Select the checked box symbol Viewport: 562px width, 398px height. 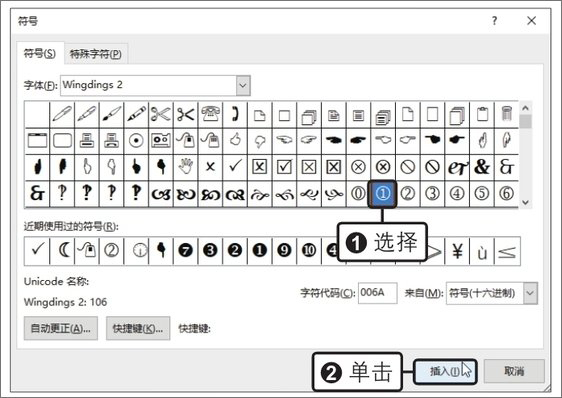[x=284, y=167]
